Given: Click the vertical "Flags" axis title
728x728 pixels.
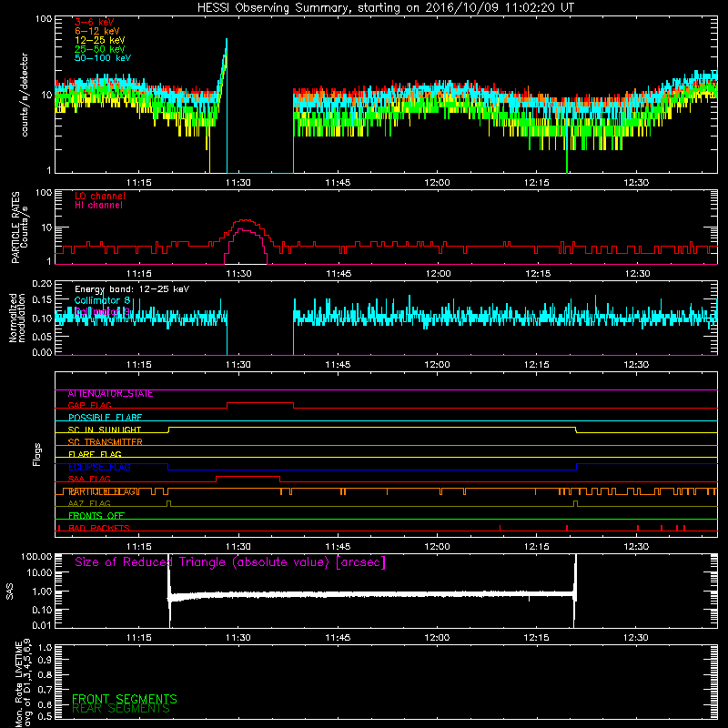Looking at the screenshot, I should [37, 454].
